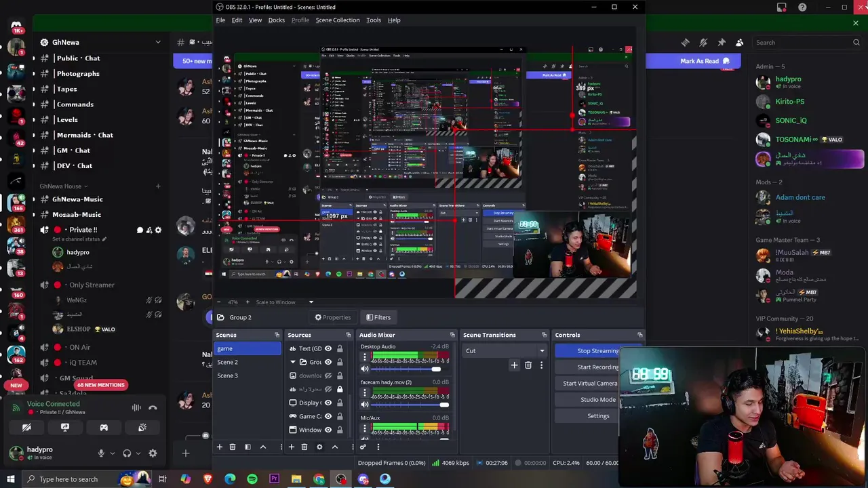The image size is (868, 488).
Task: Open preview scaling dropdown Scale to Window
Action: (x=284, y=302)
